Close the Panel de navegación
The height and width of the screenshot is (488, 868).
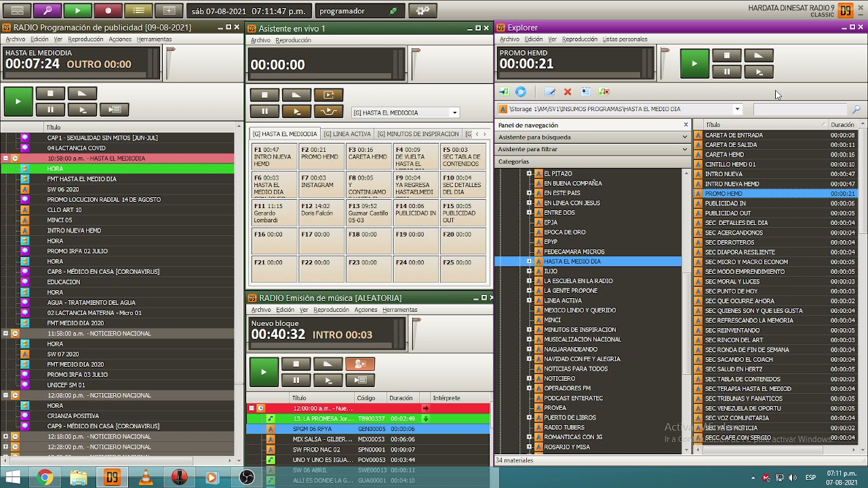point(686,125)
